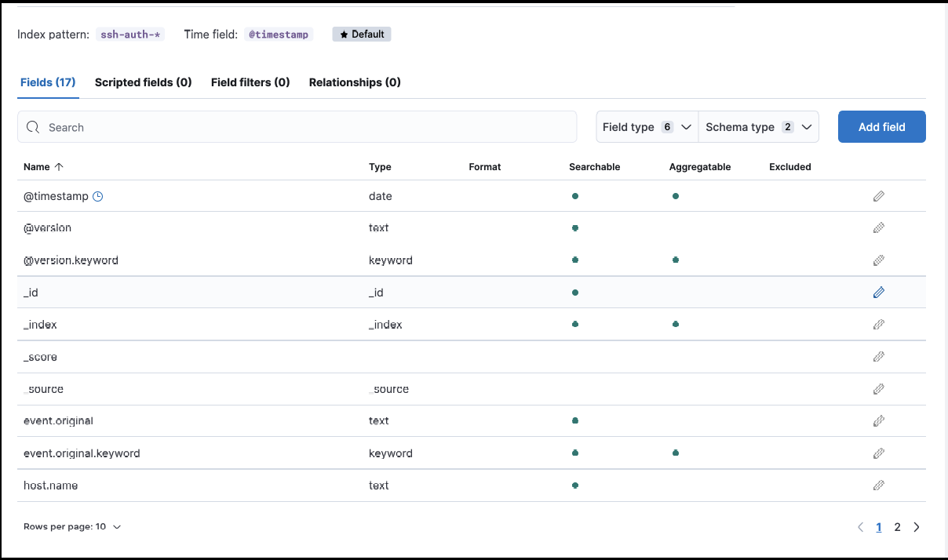Select the event.original field name
Screen dimensions: 948x560
pos(58,421)
